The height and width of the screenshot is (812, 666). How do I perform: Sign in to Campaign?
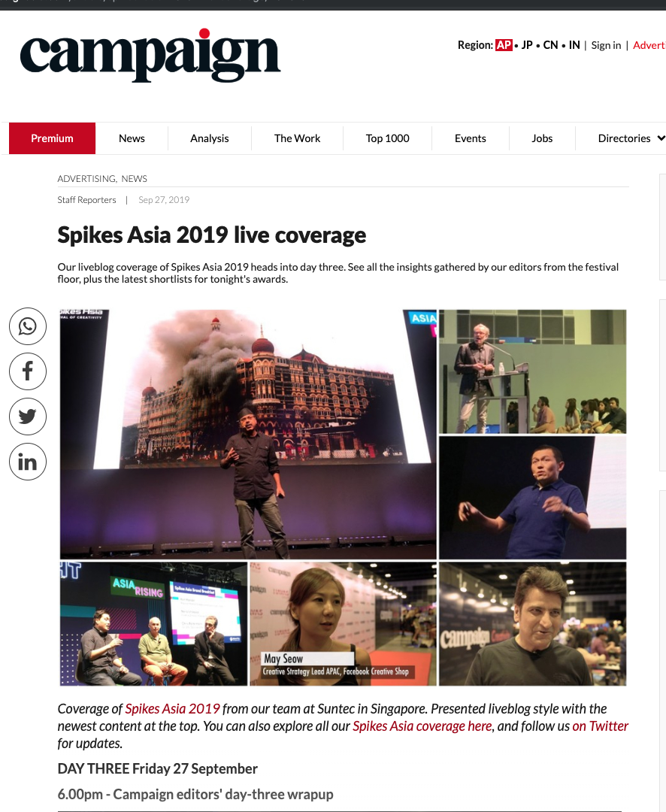(606, 45)
